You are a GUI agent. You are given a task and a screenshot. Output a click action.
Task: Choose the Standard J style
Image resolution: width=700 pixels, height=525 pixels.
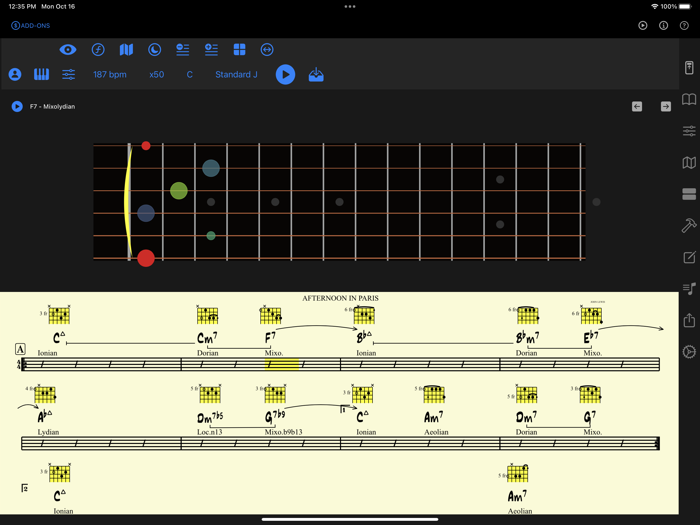[236, 75]
